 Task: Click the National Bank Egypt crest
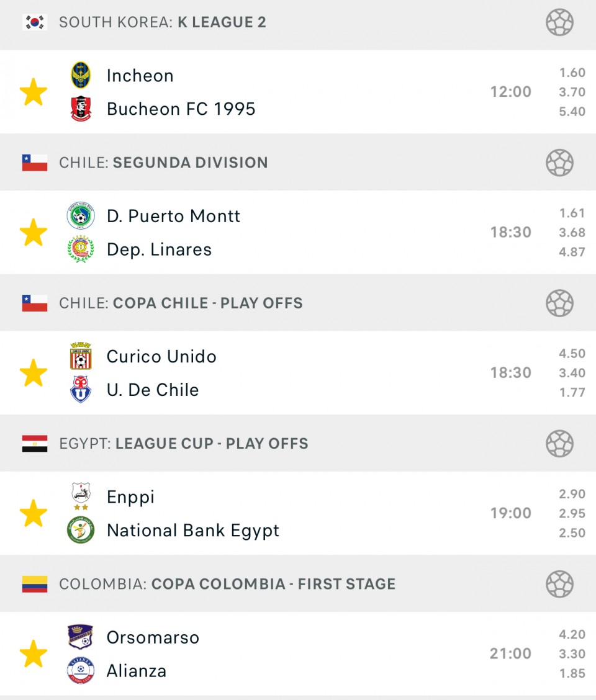[81, 531]
